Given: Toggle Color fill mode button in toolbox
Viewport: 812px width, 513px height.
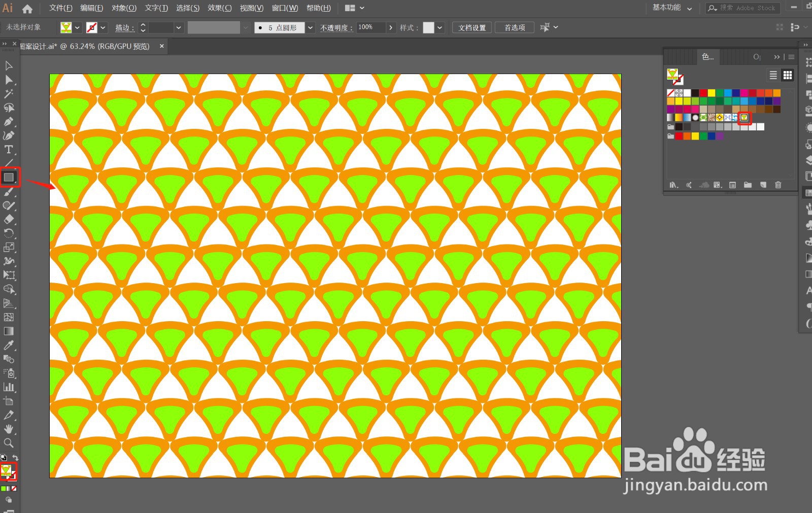Looking at the screenshot, I should point(4,489).
